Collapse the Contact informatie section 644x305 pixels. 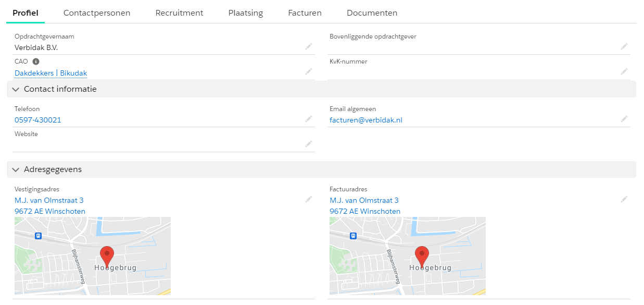point(16,89)
